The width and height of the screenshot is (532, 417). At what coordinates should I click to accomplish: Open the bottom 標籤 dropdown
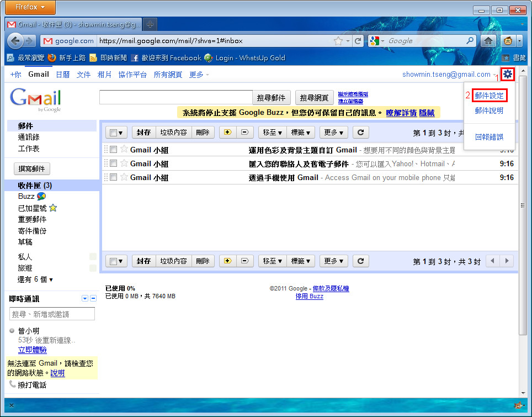[301, 261]
